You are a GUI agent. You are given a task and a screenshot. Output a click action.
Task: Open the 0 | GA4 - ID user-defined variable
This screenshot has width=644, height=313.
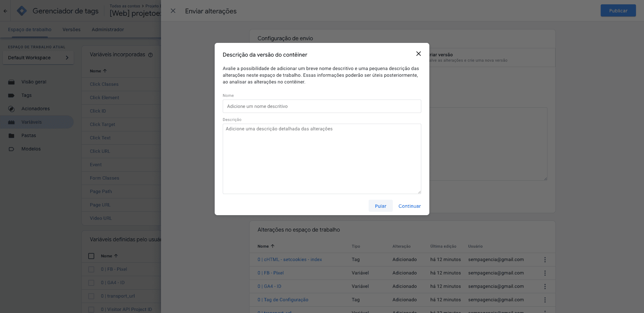[113, 283]
